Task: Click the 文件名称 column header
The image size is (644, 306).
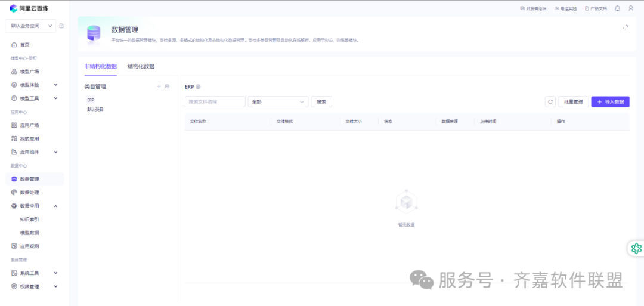Action: tap(199, 122)
